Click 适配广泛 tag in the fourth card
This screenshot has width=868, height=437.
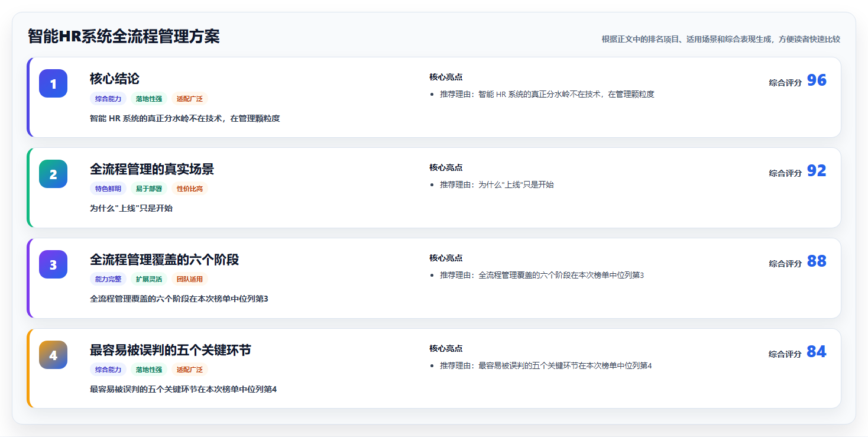[x=190, y=370]
